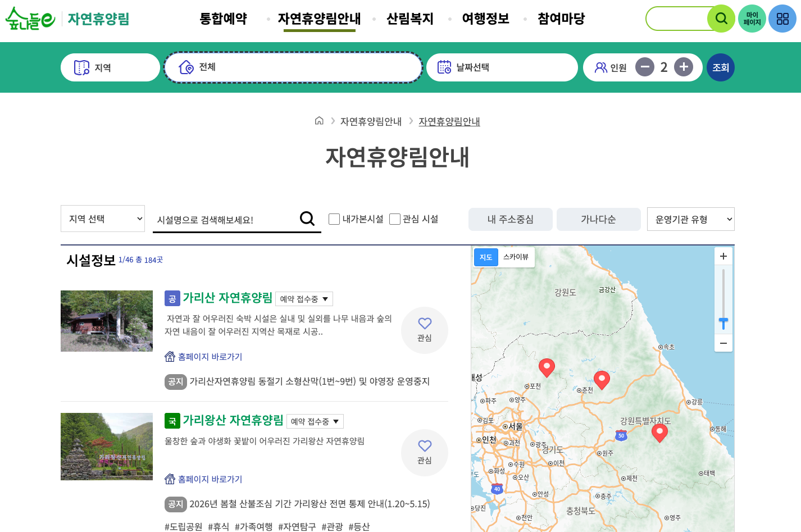Open the 지역 선택 dropdown
801x532 pixels.
[103, 219]
